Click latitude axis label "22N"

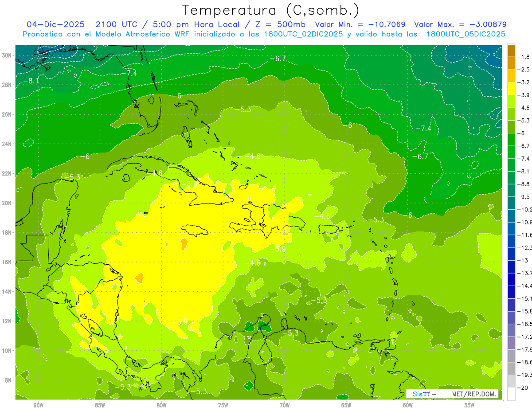7,173
